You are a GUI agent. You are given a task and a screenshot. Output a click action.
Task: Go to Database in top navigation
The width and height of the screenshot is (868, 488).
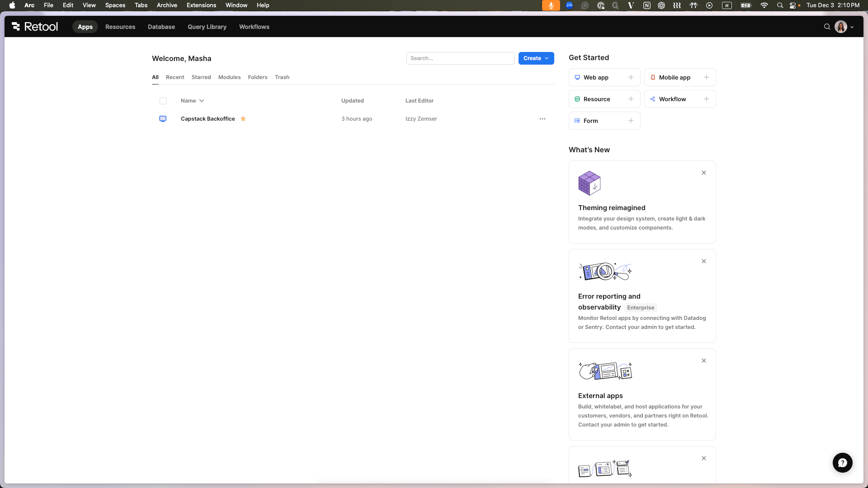tap(161, 27)
